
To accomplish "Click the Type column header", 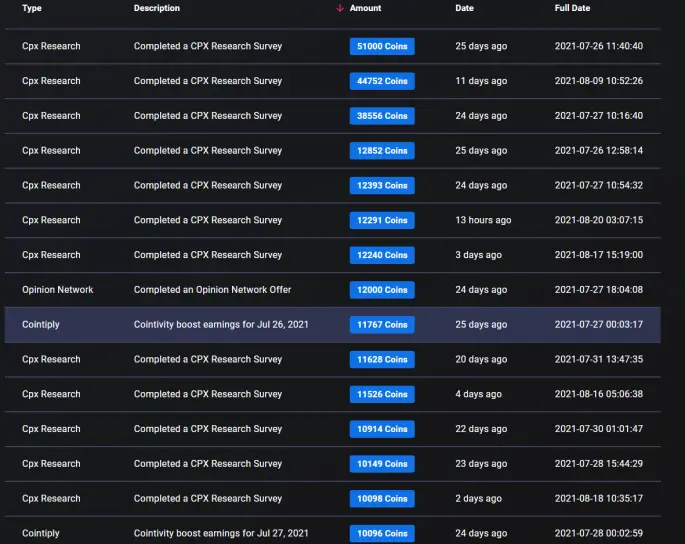I will (x=32, y=8).
